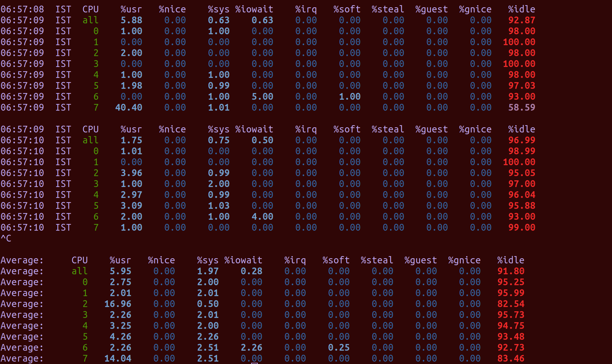Click the 16.96 average %usr for CPU 2
Image resolution: width=612 pixels, height=364 pixels.
[x=118, y=304]
